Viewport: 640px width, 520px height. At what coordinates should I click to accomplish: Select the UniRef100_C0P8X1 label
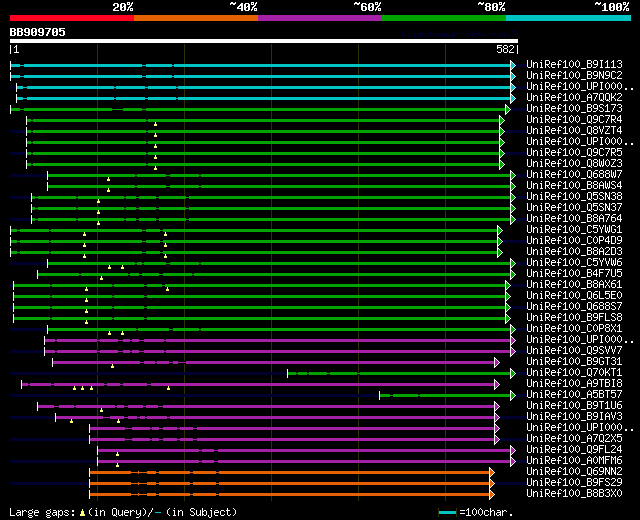coord(574,329)
